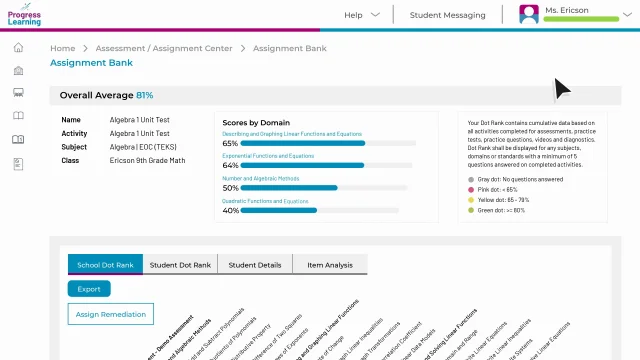Screen dimensions: 640x360
Task: Click the Export button
Action: pyautogui.click(x=89, y=289)
